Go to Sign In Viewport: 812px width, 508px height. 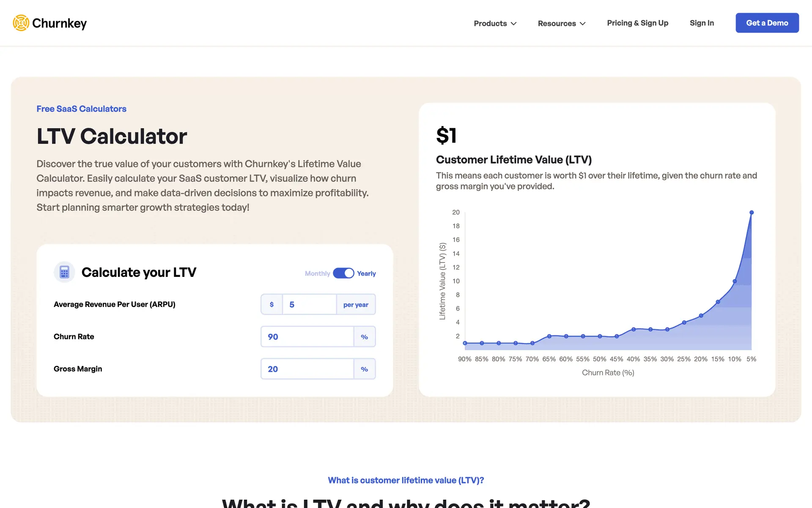tap(702, 23)
